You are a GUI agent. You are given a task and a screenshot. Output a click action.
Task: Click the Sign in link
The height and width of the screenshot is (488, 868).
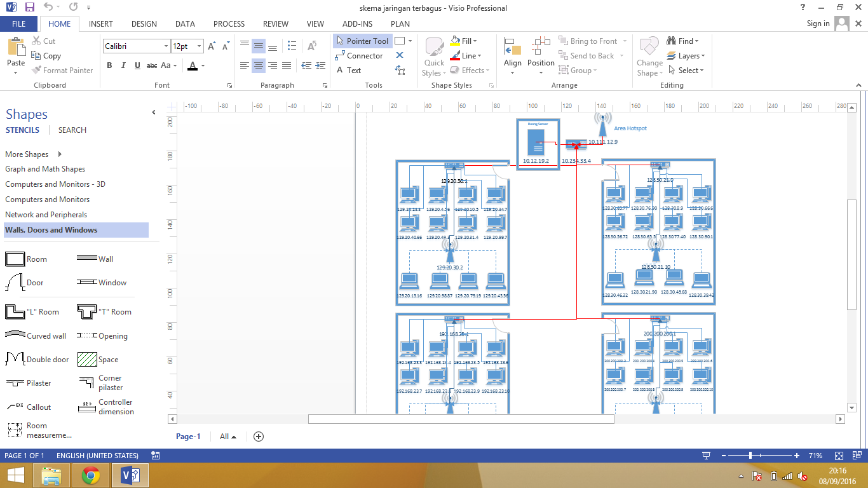pos(818,24)
